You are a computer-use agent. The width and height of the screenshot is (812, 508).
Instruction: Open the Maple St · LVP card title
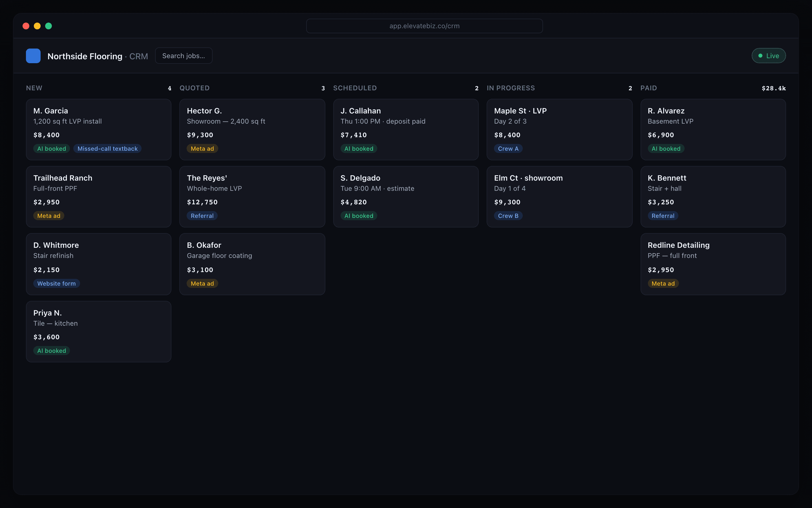coord(520,111)
